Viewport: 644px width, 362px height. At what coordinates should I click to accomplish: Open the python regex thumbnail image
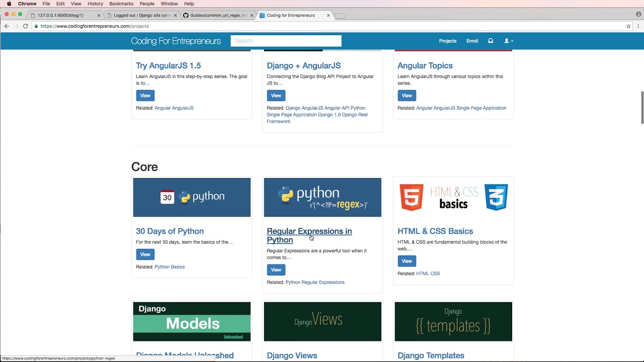pyautogui.click(x=323, y=197)
